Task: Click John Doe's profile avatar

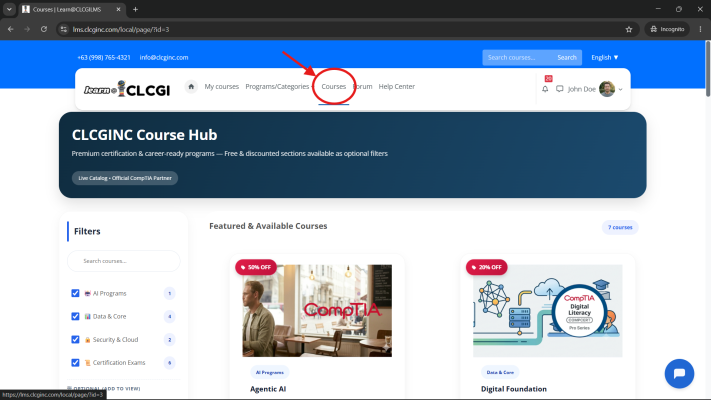Action: [x=607, y=89]
